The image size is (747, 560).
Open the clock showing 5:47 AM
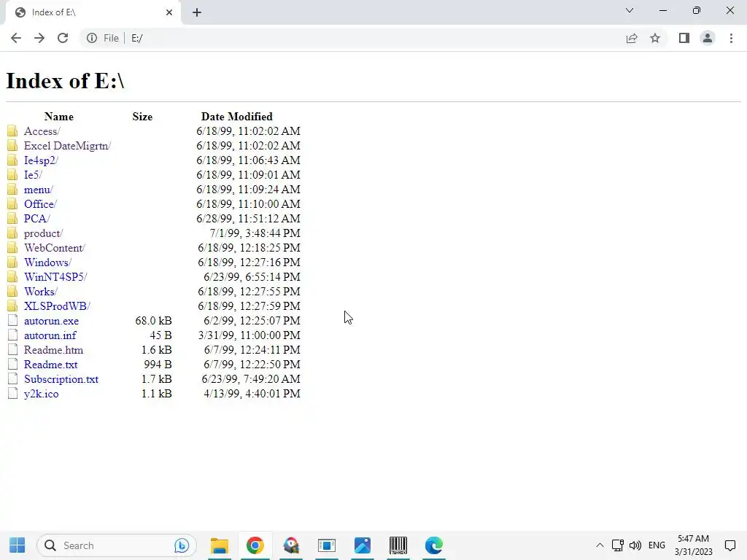pyautogui.click(x=693, y=545)
